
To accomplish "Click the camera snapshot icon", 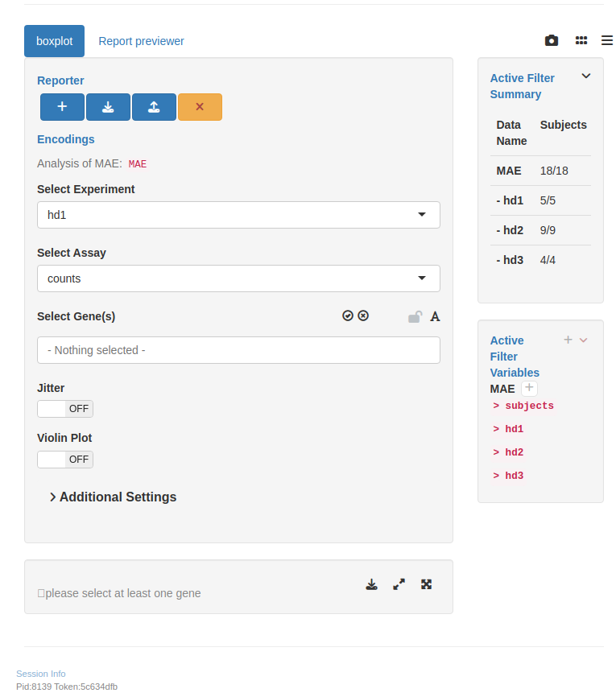I will (x=552, y=41).
